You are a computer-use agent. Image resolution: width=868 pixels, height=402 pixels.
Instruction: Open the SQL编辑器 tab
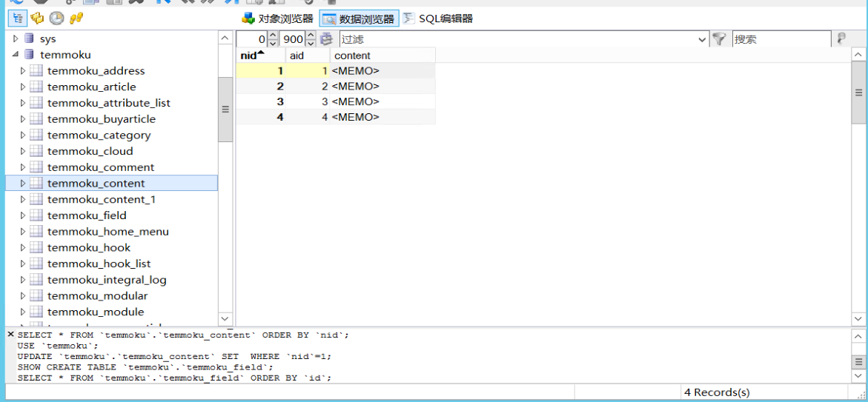point(437,19)
